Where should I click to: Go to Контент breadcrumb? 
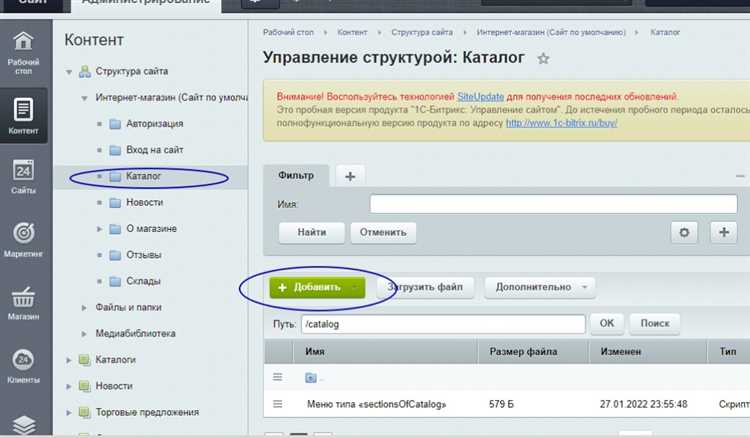[352, 33]
